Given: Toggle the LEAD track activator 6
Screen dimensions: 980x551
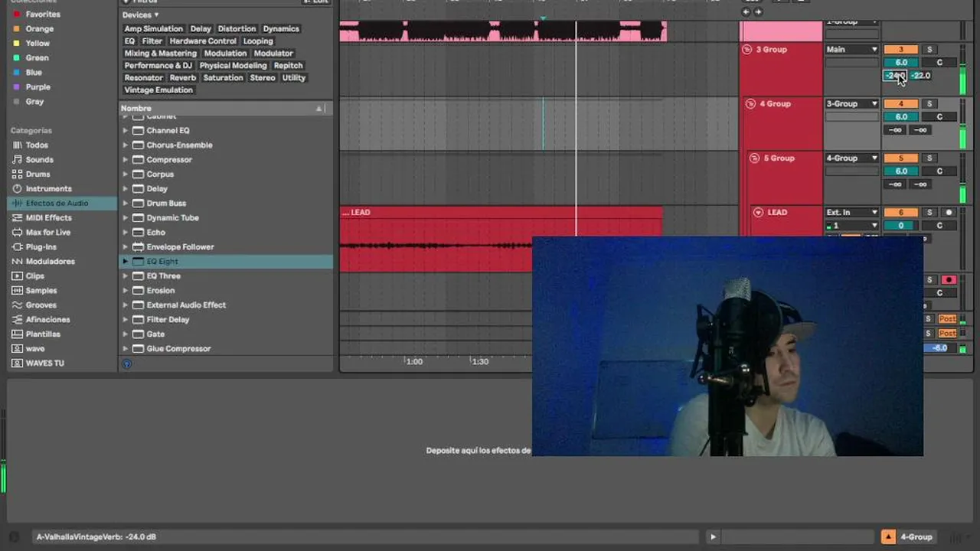Looking at the screenshot, I should point(900,213).
